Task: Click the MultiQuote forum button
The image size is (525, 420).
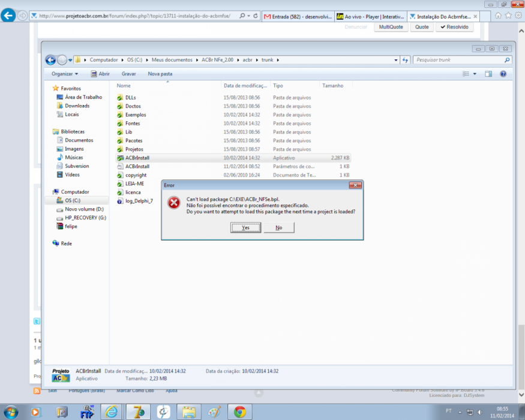Action: pyautogui.click(x=391, y=27)
